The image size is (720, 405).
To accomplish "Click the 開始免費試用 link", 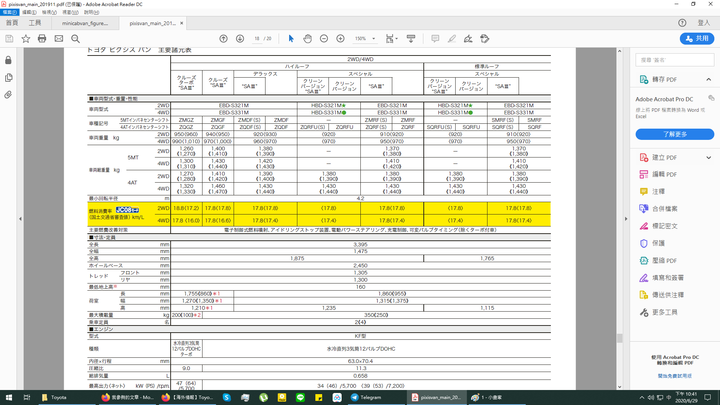I will point(675,376).
